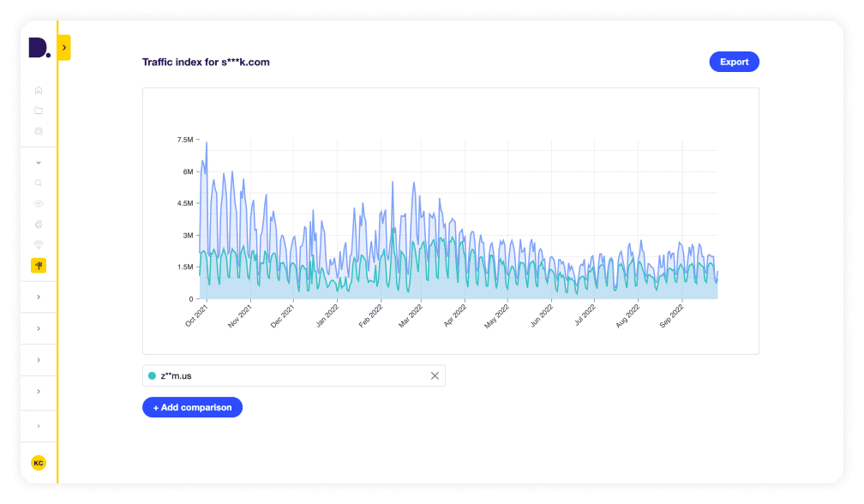Open the diamond icon in the sidebar
The height and width of the screenshot is (504, 864).
(x=39, y=244)
